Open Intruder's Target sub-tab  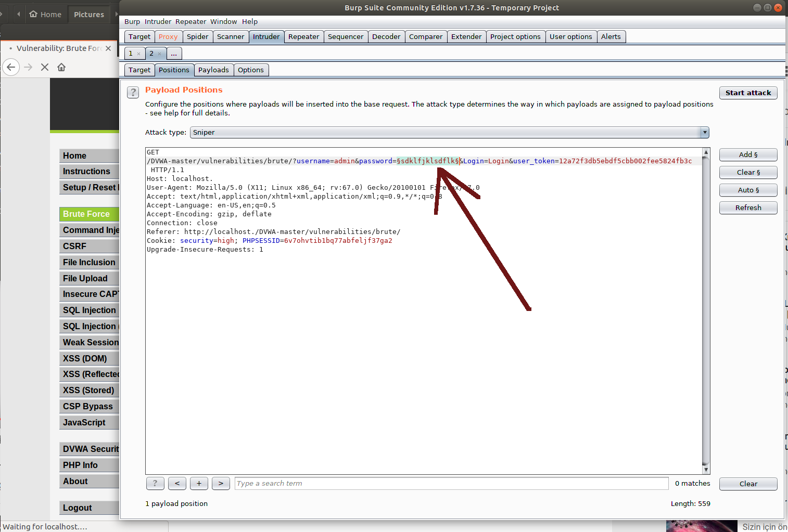[x=139, y=70]
